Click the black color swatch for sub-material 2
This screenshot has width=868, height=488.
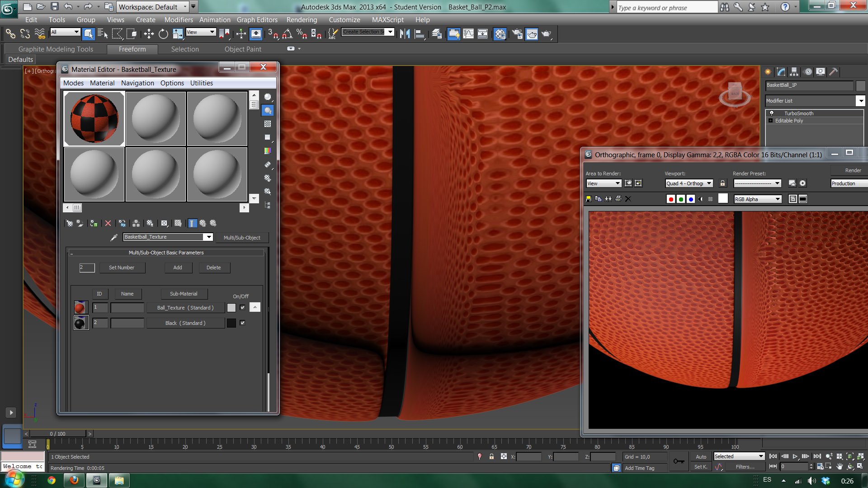pos(231,323)
